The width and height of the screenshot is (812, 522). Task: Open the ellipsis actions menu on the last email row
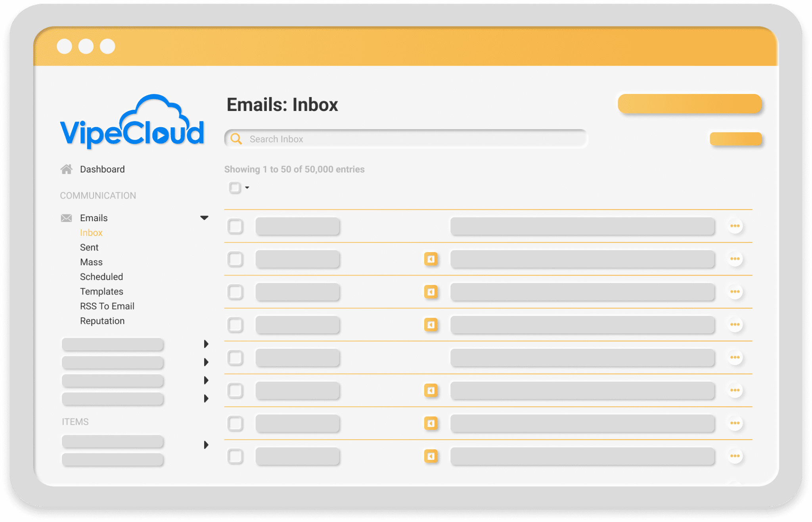pyautogui.click(x=735, y=456)
